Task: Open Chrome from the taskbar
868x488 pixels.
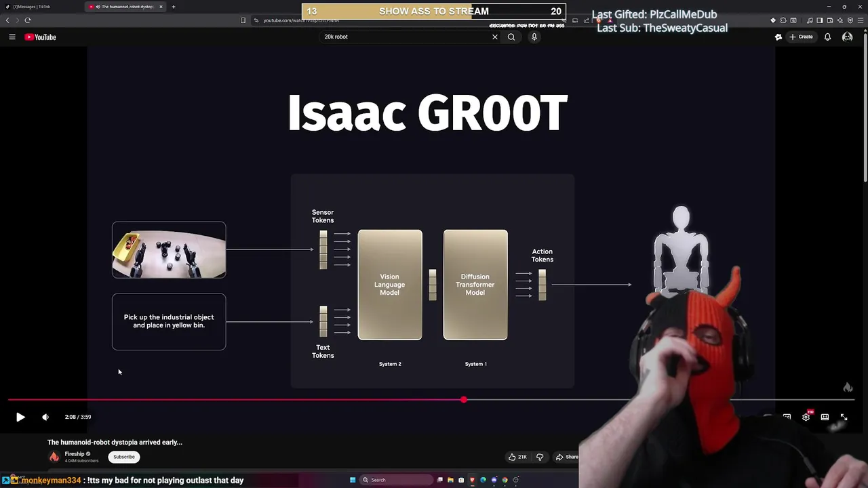Action: click(505, 480)
